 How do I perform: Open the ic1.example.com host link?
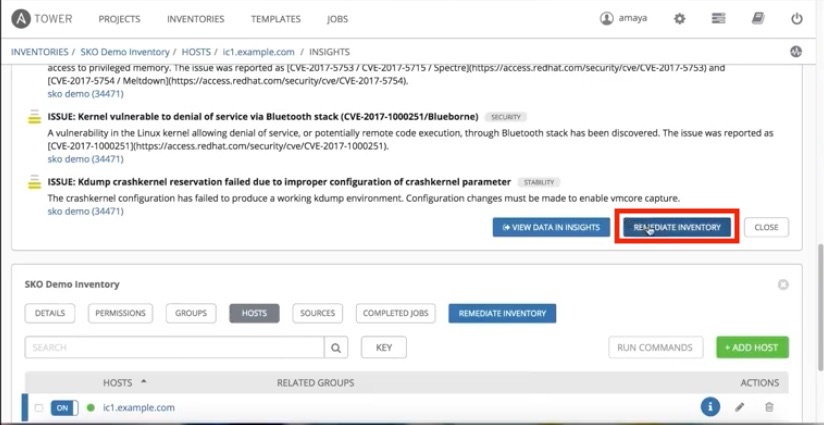click(x=138, y=408)
